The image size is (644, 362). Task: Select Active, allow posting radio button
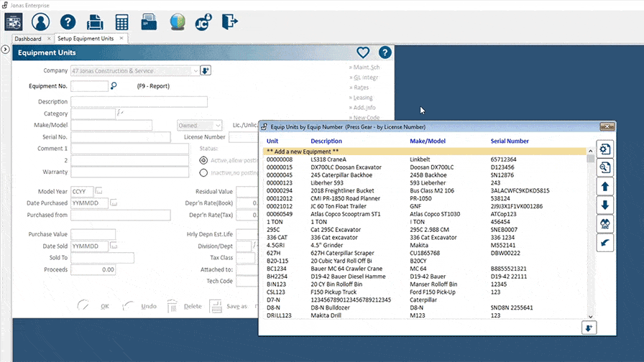pos(203,160)
